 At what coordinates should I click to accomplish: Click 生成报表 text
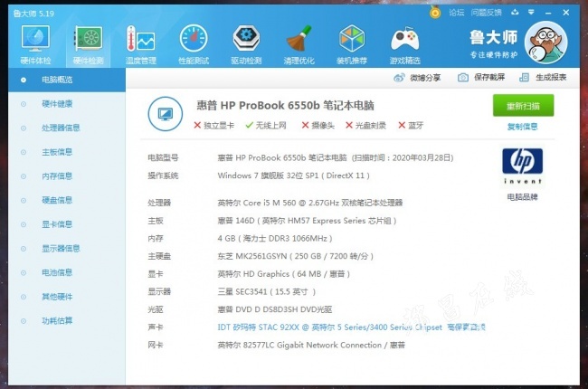point(551,77)
